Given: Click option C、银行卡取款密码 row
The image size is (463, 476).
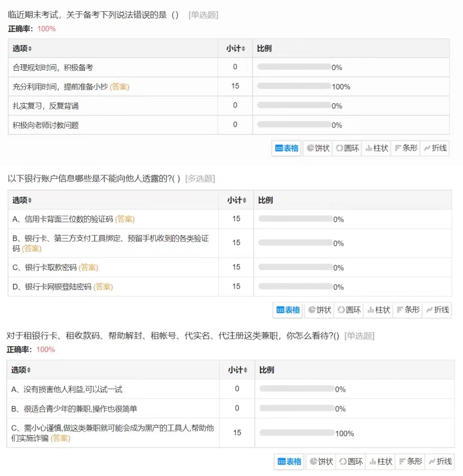Looking at the screenshot, I should point(45,267).
